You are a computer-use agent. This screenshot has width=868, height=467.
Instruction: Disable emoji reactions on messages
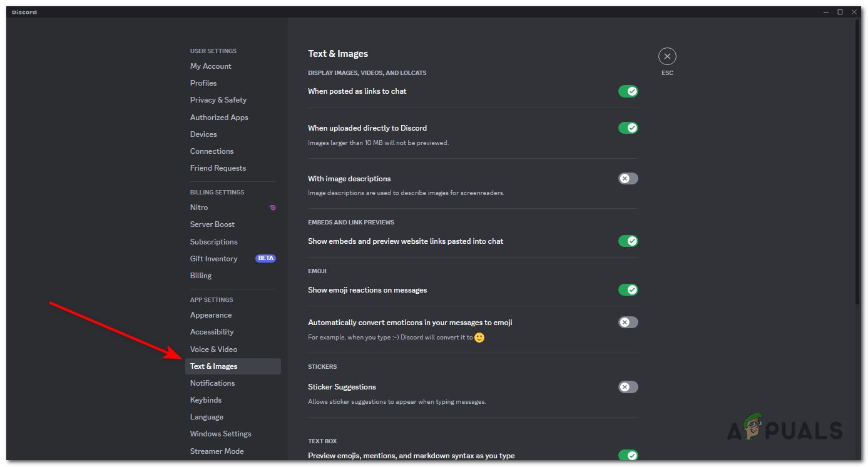(628, 290)
